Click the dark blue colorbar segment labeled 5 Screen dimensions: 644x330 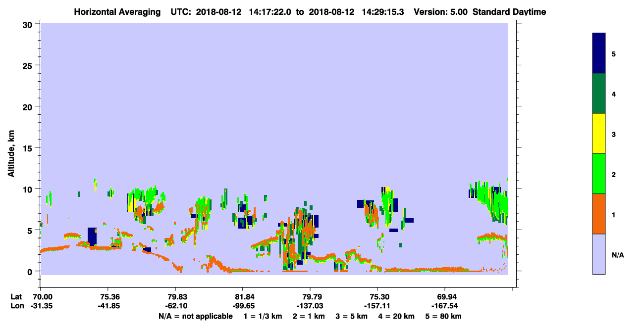coord(599,53)
